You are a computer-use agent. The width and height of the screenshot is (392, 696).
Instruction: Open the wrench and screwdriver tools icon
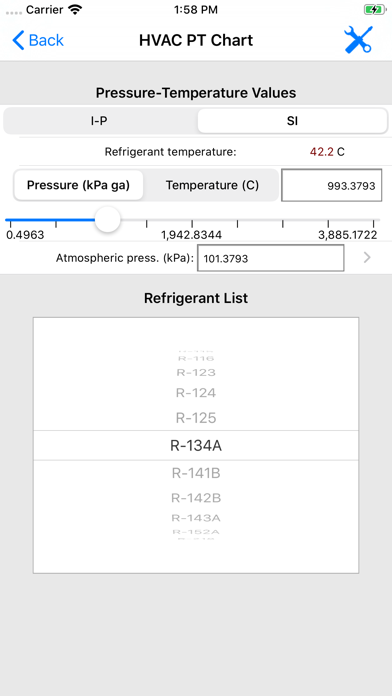point(358,40)
